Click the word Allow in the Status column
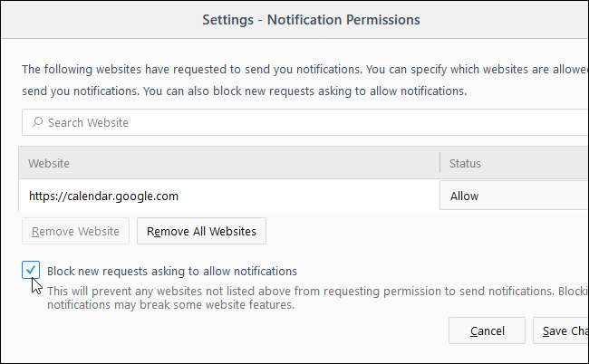The width and height of the screenshot is (589, 364). (464, 196)
